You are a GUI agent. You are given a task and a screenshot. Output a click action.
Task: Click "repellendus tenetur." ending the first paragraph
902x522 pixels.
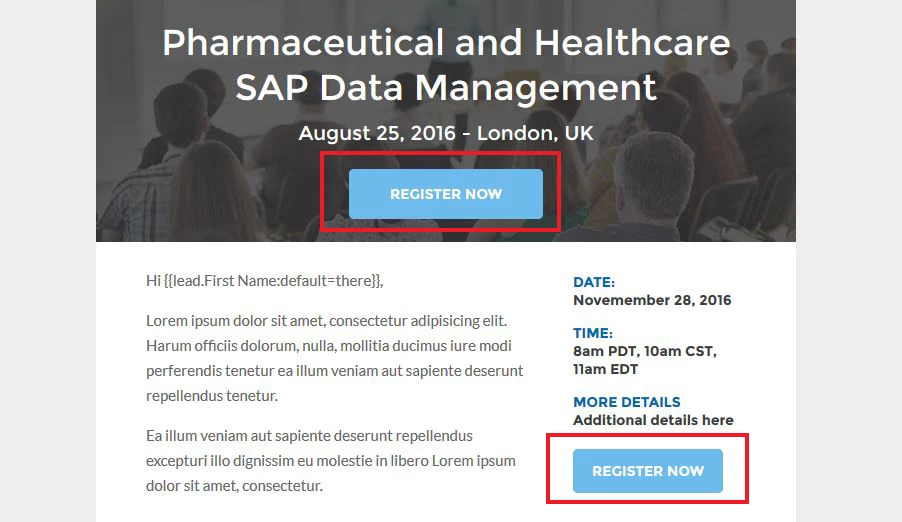tap(212, 396)
